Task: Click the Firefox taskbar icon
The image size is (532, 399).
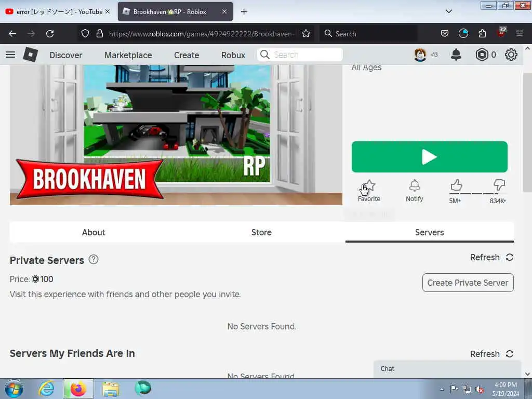Action: coord(78,389)
